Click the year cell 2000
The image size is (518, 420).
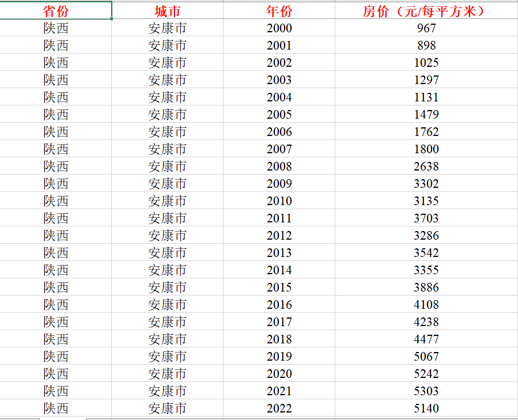tap(279, 28)
